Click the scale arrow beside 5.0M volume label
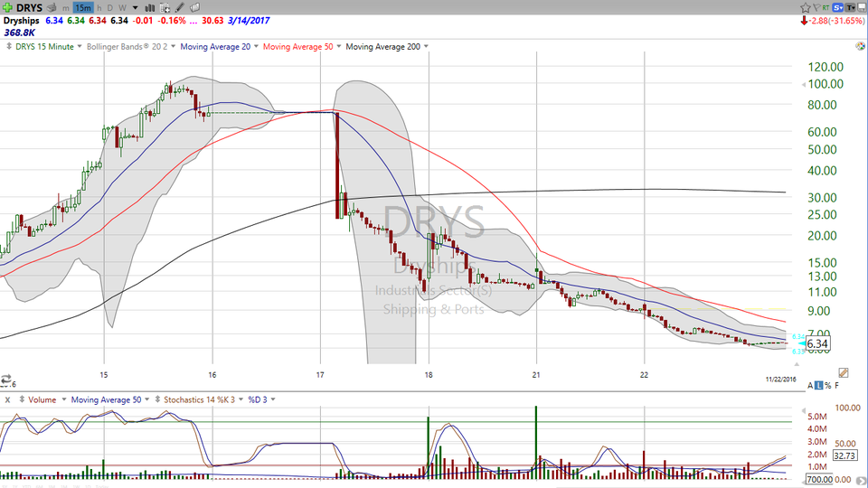 803,411
